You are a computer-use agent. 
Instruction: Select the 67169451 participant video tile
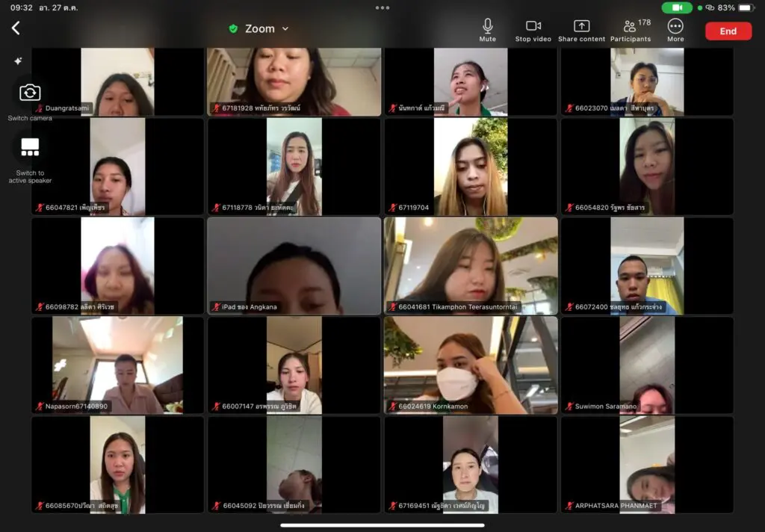point(471,465)
